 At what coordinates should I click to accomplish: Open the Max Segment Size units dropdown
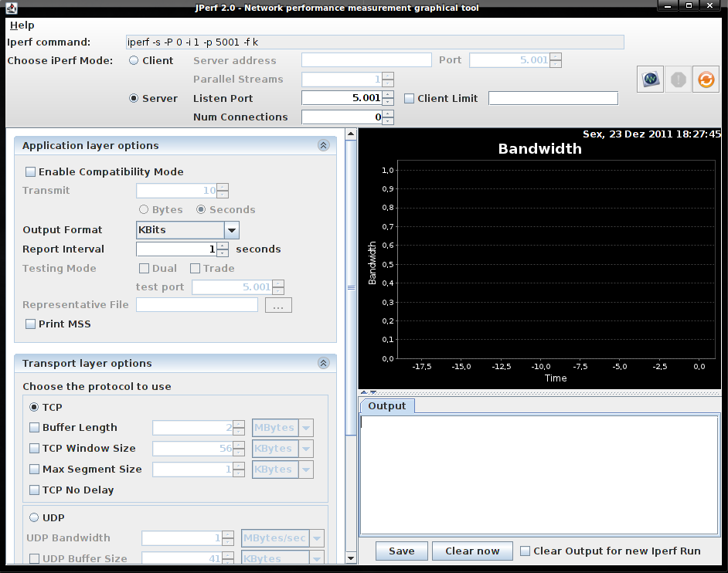tap(306, 470)
